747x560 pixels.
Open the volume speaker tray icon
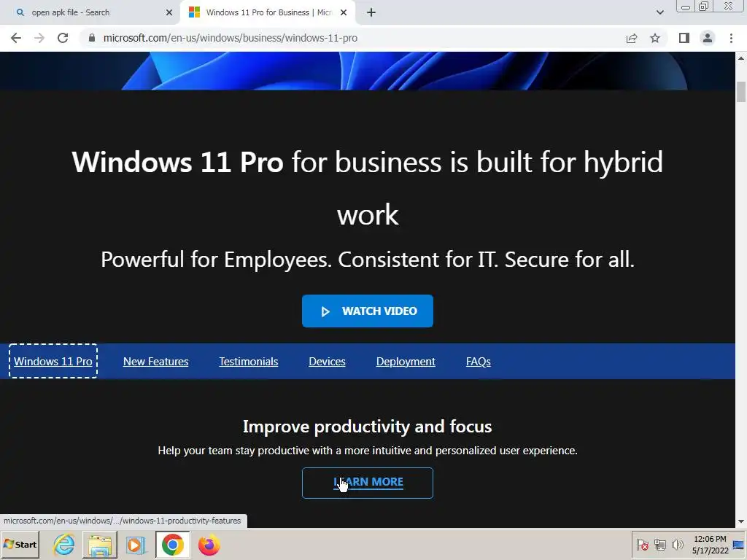pos(677,544)
